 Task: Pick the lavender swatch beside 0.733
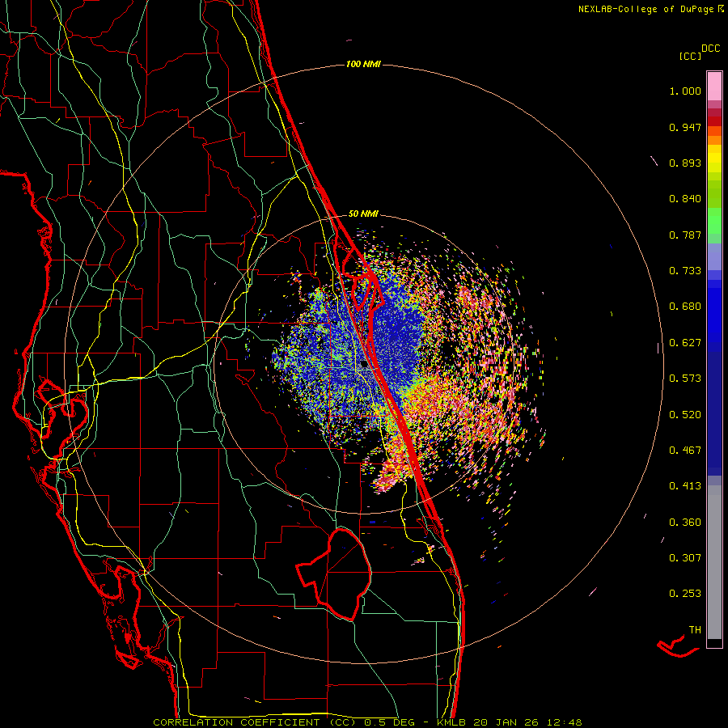[714, 257]
